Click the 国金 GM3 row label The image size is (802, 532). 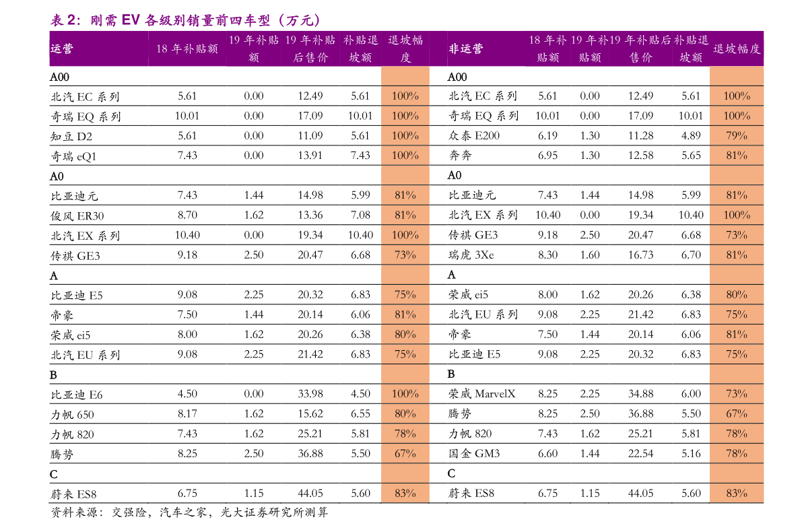coord(473,453)
